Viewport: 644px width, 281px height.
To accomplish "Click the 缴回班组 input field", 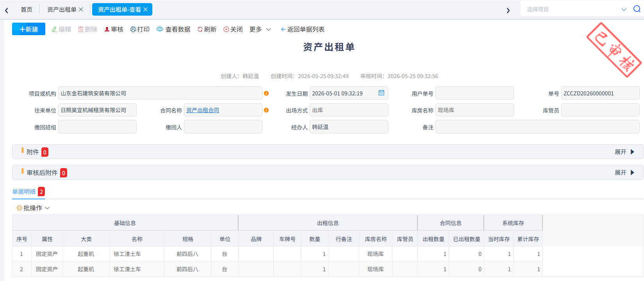I will (x=97, y=127).
